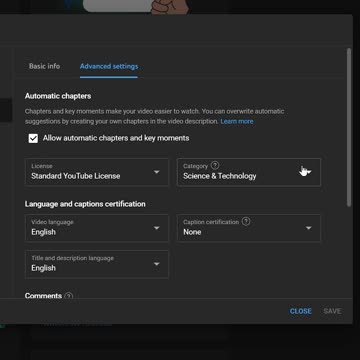Uncheck Allow automatic chapters and key moments
The image size is (360, 360).
coord(33,138)
